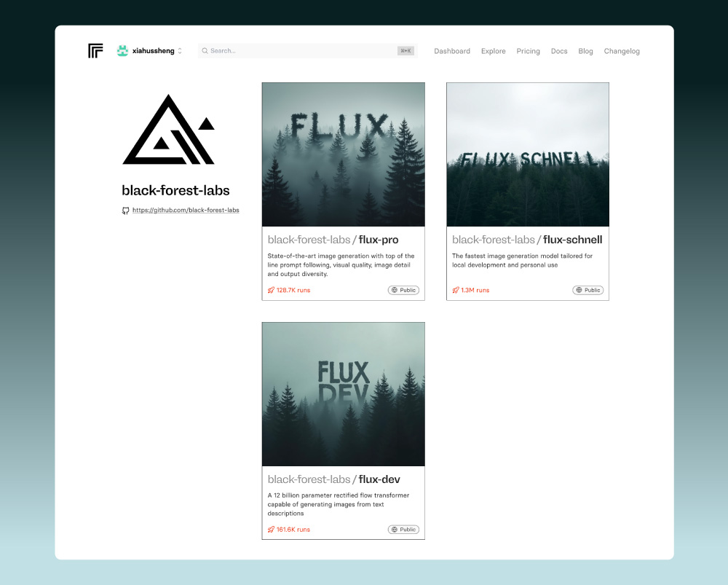Click the Public badge on flux-pro
The width and height of the screenshot is (728, 585).
[x=403, y=290]
